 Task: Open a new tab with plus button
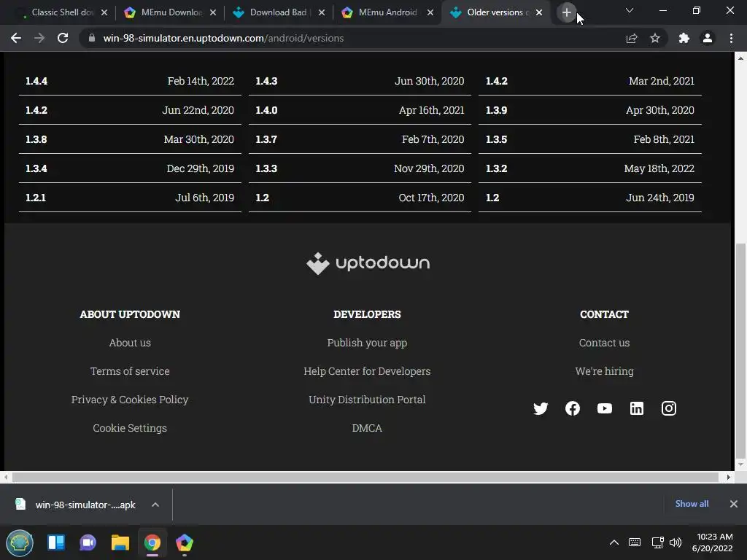click(566, 12)
